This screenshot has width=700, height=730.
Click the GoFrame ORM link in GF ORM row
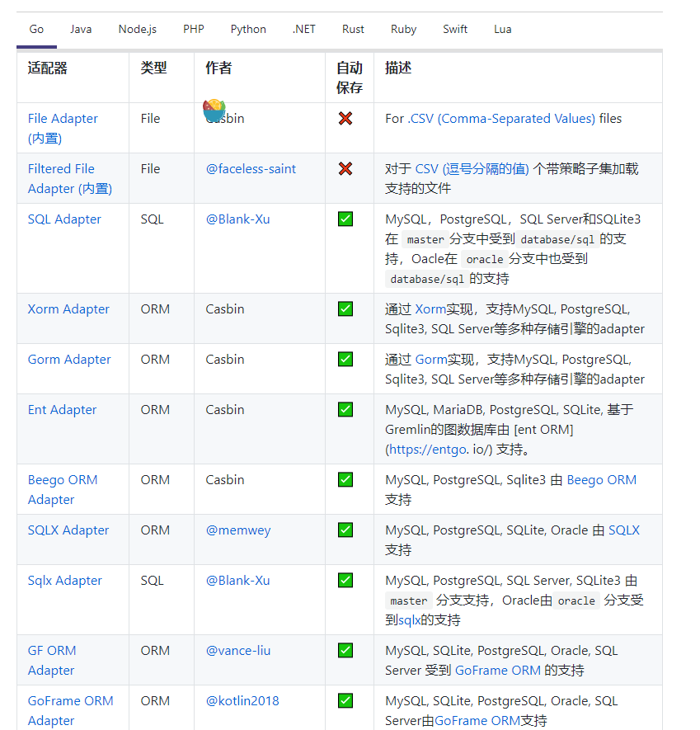(498, 671)
